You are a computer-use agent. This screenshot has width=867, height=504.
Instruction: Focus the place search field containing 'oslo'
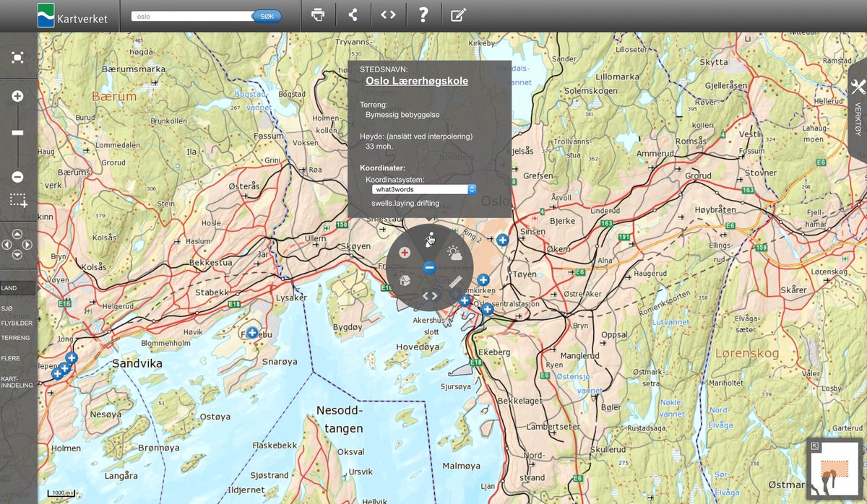191,16
